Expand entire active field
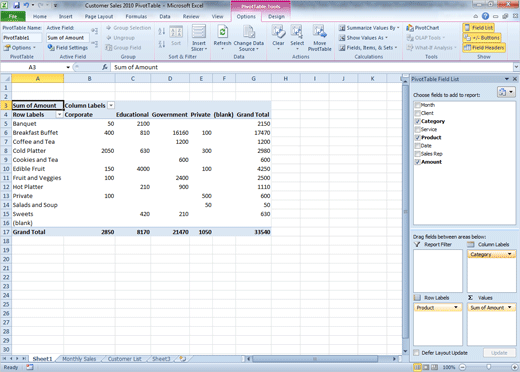Image resolution: width=520 pixels, height=372 pixels. pos(95,31)
